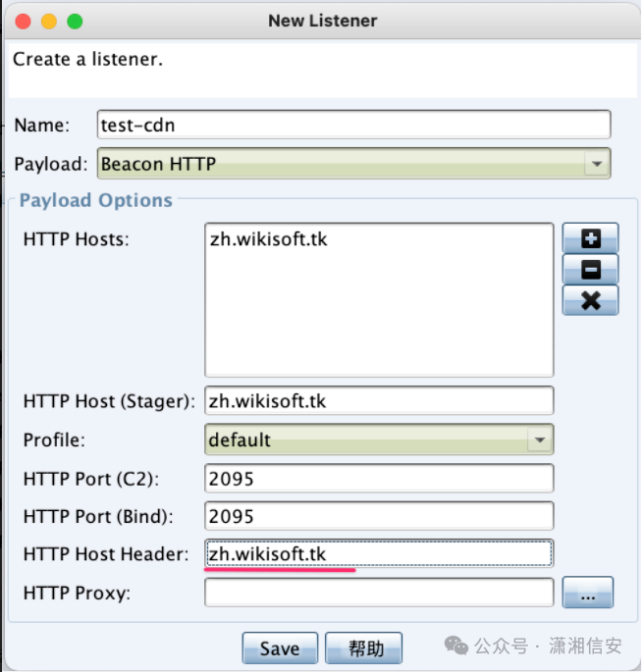The height and width of the screenshot is (672, 643).
Task: Click the empty HTTP Proxy field
Action: coord(378,593)
